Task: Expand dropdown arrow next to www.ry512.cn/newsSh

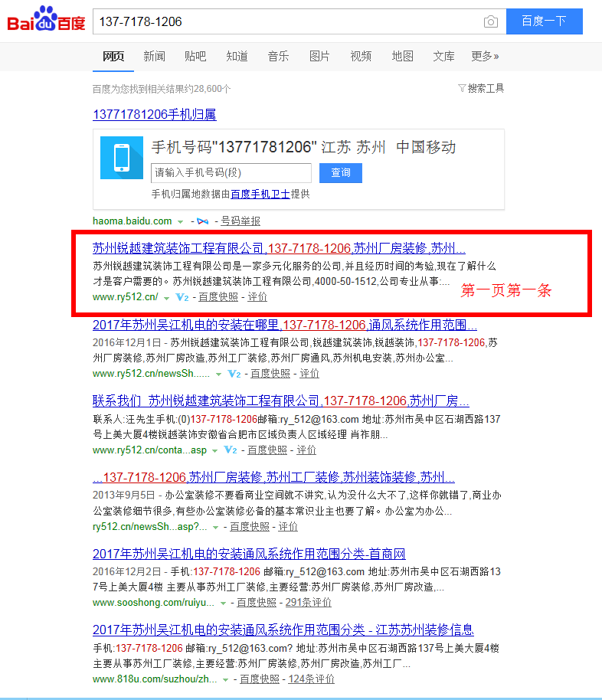Action: point(219,375)
